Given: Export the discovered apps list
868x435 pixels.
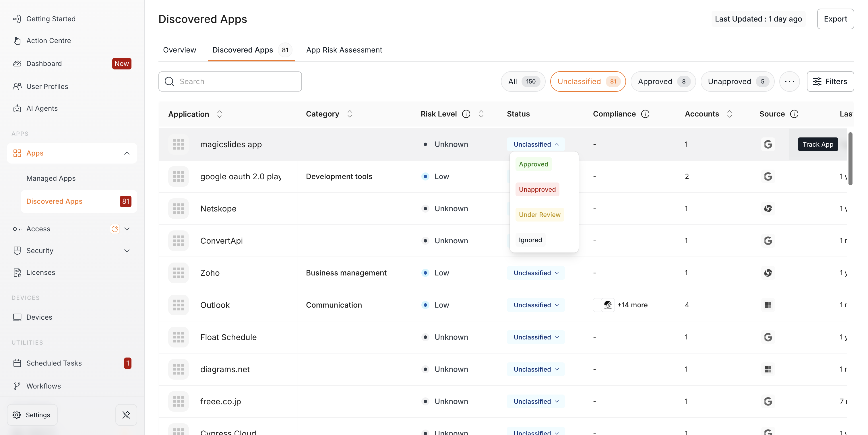Looking at the screenshot, I should point(835,19).
